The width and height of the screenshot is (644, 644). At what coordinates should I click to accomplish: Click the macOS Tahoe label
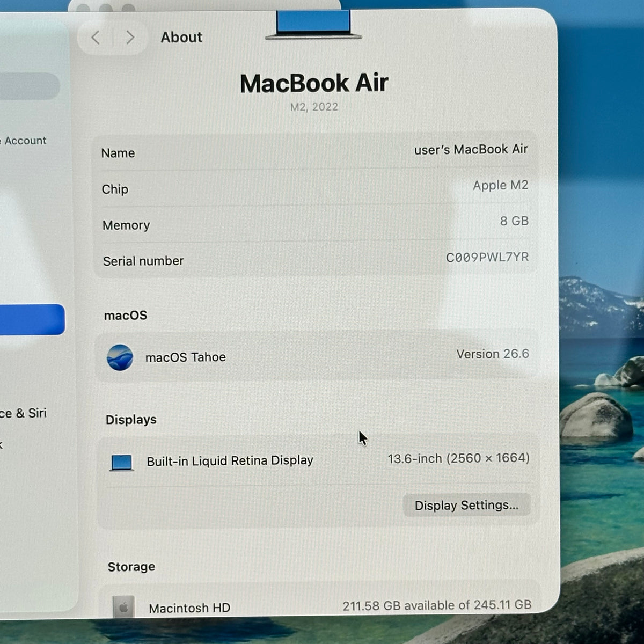pyautogui.click(x=186, y=357)
